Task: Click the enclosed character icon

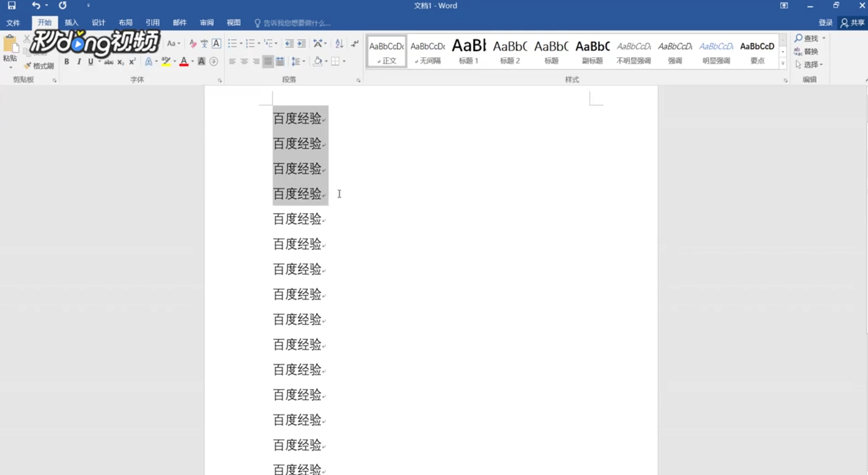Action: click(214, 62)
